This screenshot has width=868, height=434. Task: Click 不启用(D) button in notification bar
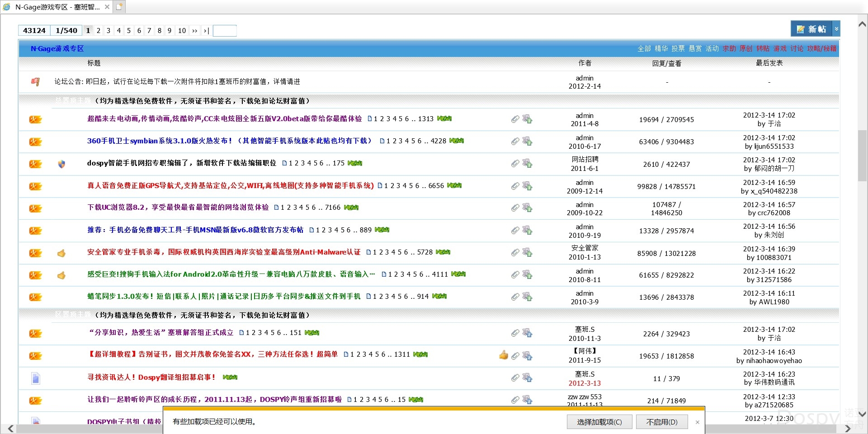pos(662,422)
